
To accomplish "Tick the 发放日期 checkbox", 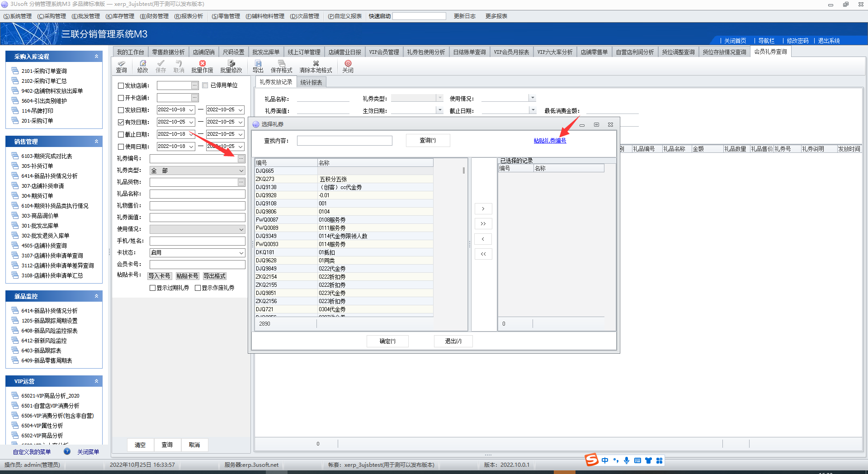I will (121, 110).
